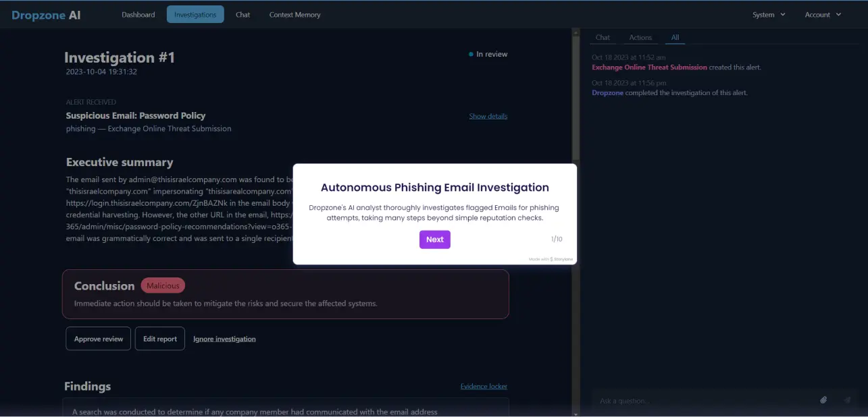This screenshot has width=868, height=417.
Task: Click the 2023-10-04 19:31:32 timestamp
Action: [x=101, y=72]
